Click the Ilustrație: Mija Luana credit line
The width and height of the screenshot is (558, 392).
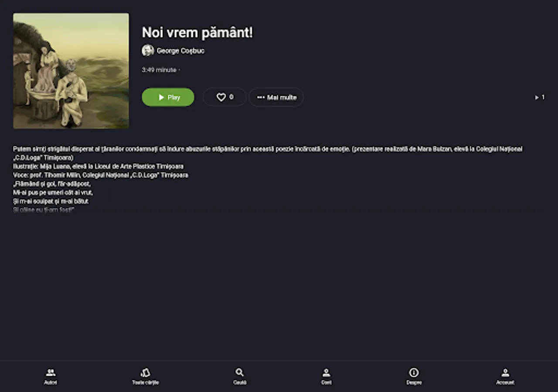(98, 166)
